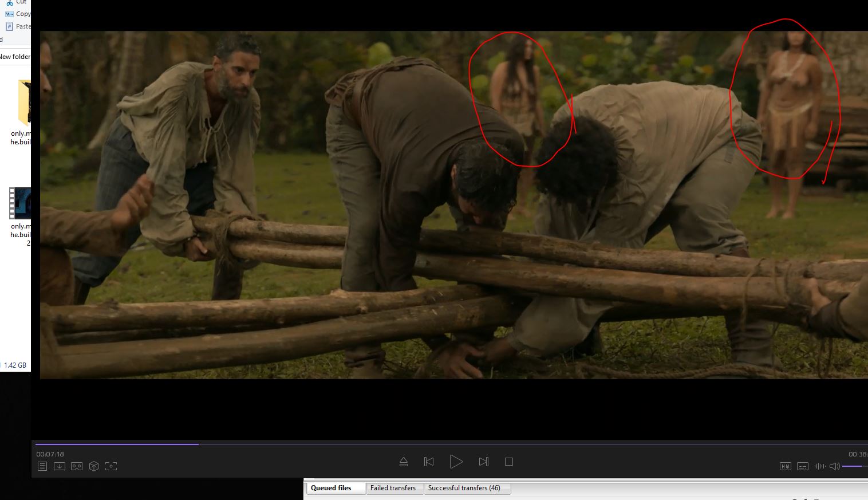
Task: Open the audio track waveform icon
Action: click(820, 466)
